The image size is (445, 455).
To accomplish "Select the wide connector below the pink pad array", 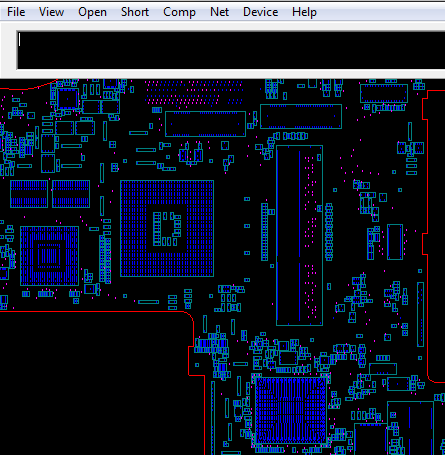I will click(205, 124).
